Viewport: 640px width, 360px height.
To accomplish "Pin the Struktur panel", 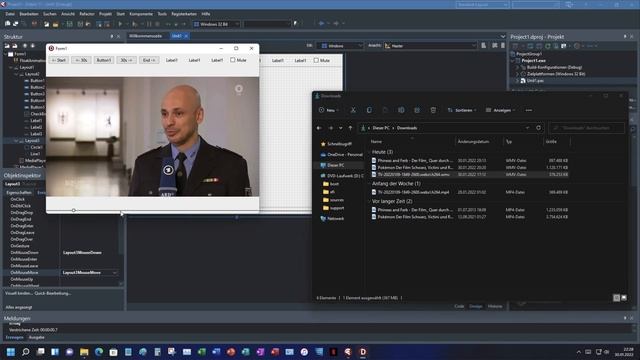I will [111, 36].
